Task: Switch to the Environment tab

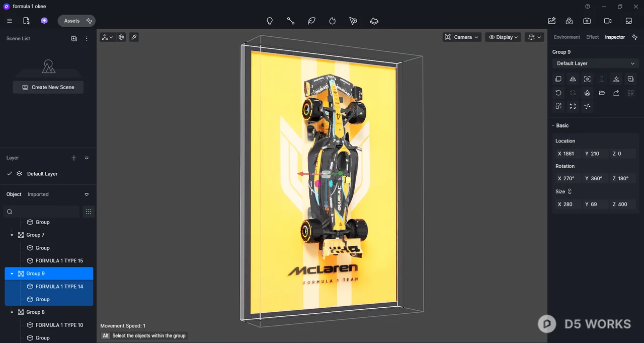Action: [x=567, y=37]
